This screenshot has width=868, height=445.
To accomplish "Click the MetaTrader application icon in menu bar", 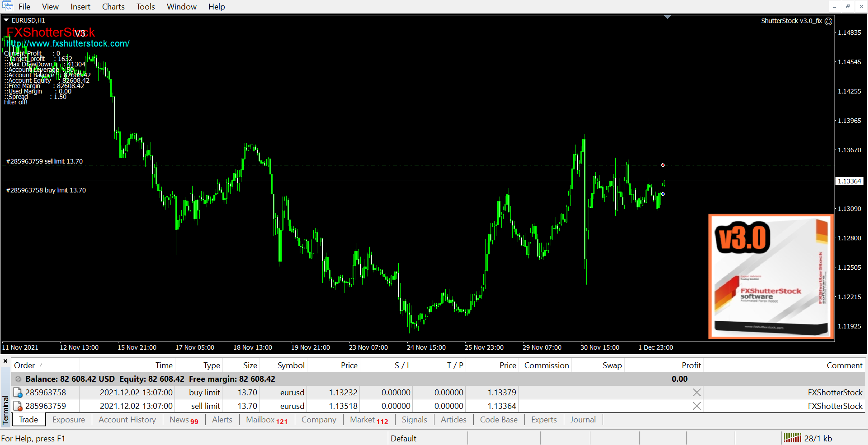I will coord(8,6).
